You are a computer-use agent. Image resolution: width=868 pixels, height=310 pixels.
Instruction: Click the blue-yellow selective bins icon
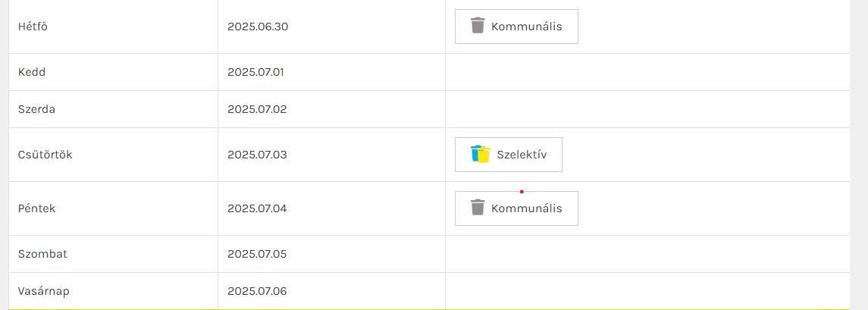(480, 155)
